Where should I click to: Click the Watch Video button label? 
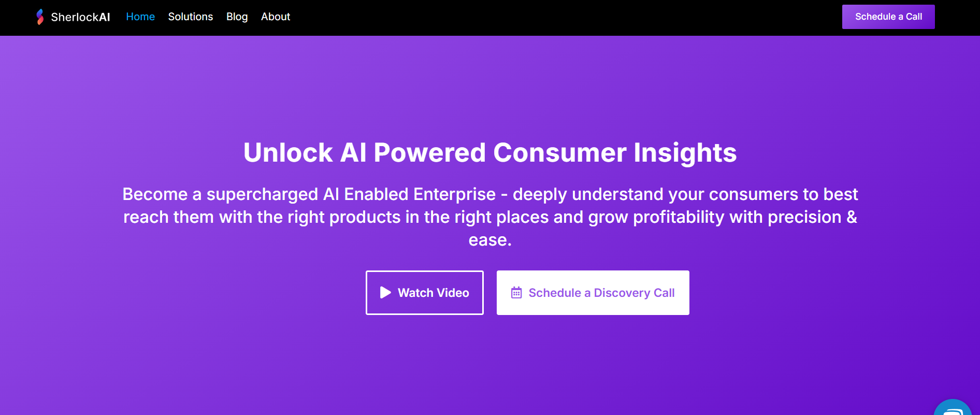[x=434, y=293]
